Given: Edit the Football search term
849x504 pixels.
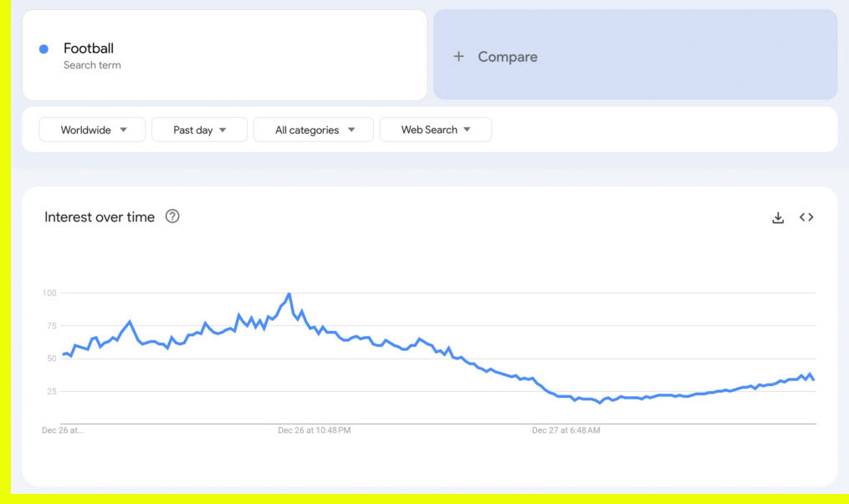Looking at the screenshot, I should click(x=89, y=48).
